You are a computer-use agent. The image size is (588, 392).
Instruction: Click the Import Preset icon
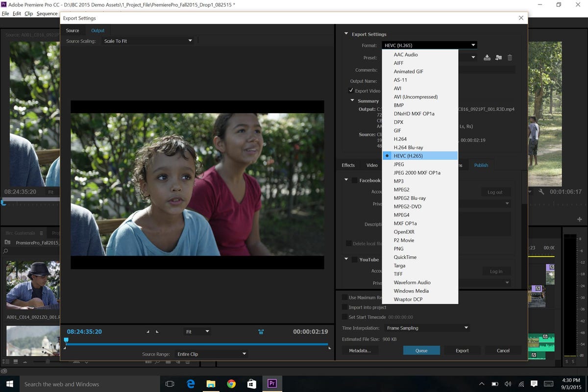coord(498,57)
